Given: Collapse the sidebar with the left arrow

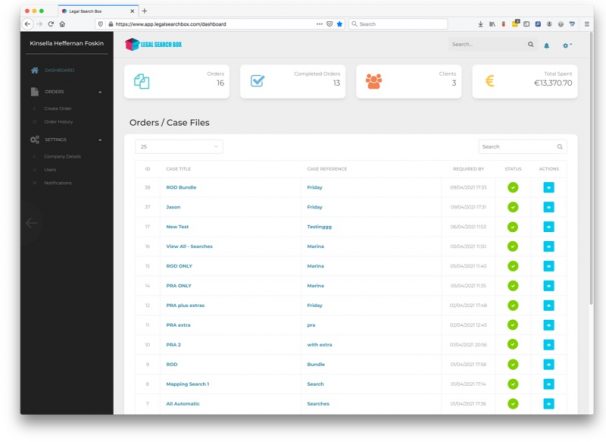Looking at the screenshot, I should 32,223.
